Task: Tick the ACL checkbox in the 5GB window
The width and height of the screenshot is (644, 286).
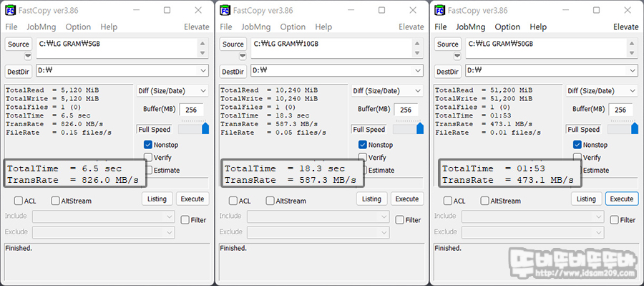Action: 19,201
